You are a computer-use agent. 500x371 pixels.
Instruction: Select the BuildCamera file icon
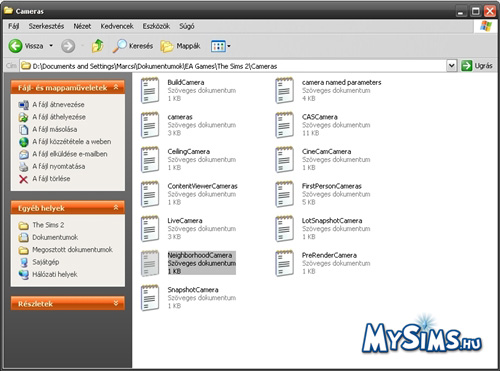point(150,90)
